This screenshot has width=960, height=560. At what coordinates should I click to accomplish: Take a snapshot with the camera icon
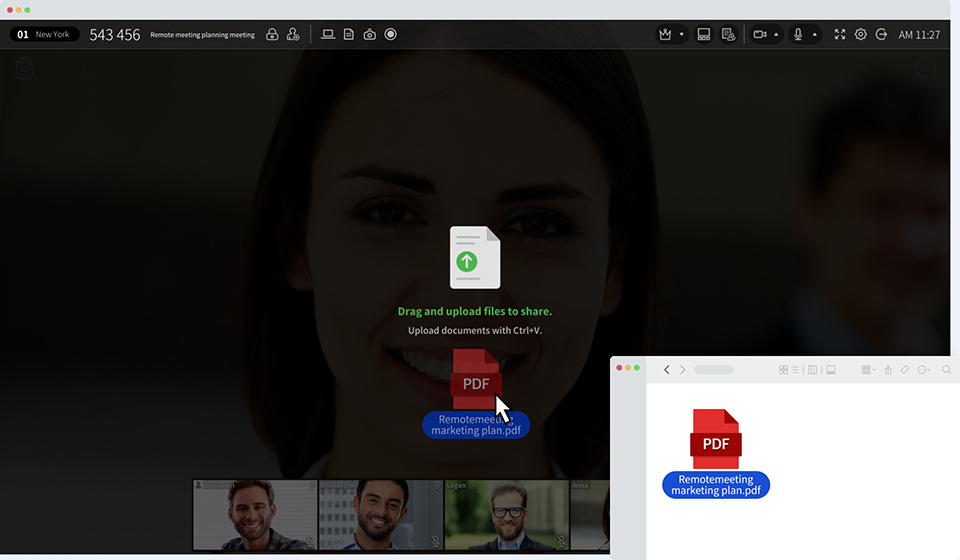pos(369,34)
